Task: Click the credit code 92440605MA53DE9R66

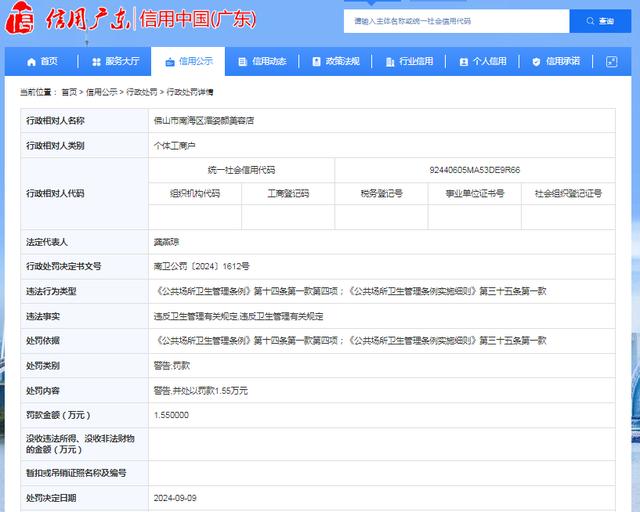Action: point(475,170)
